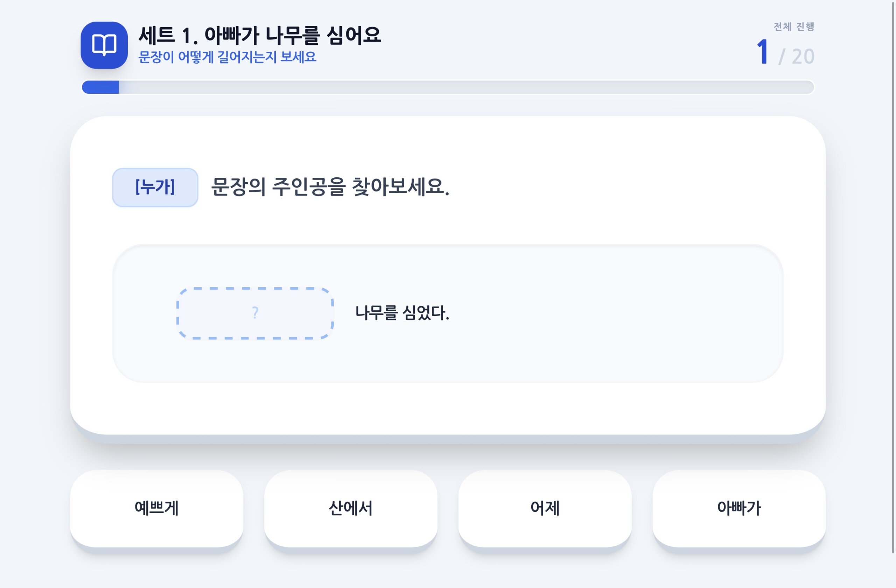Choose the 산에서 answer card
The height and width of the screenshot is (588, 896).
point(351,509)
